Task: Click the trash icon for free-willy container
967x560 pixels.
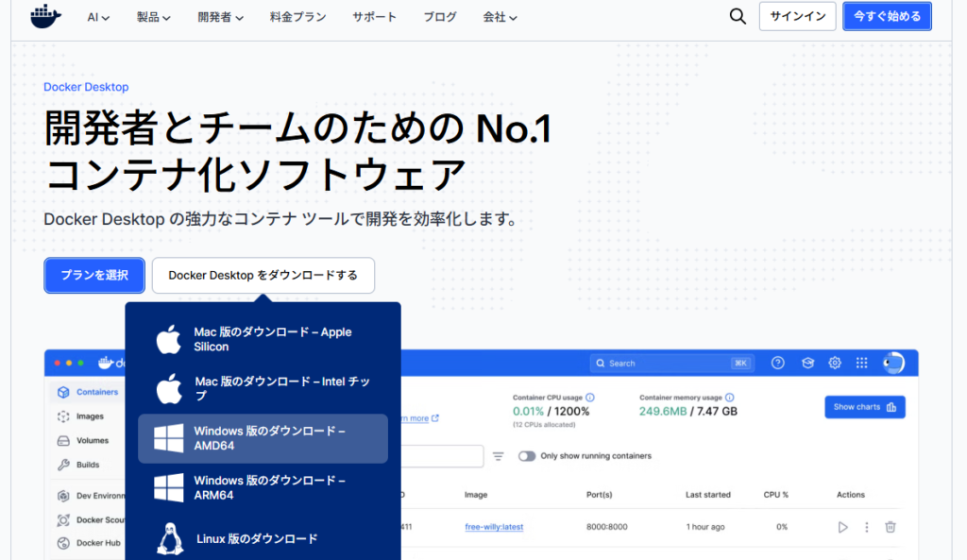Action: point(890,527)
